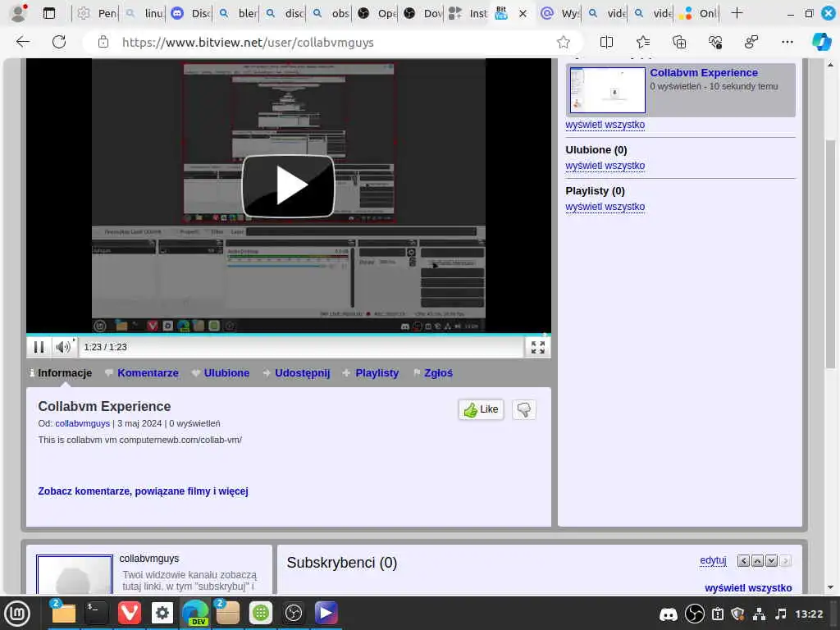Screen dimensions: 840x630
Task: Click wyświetl wszystko in Subskrybenci module
Action: 748,587
